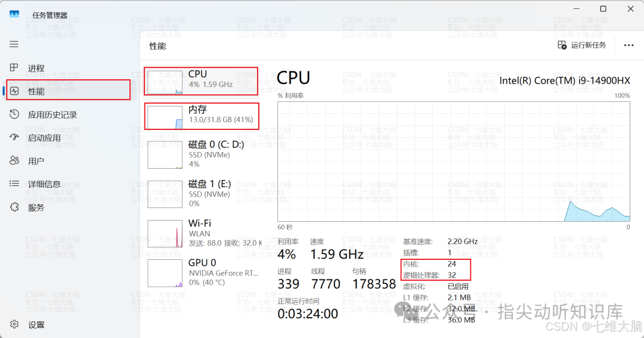Viewport: 644px width, 338px height.
Task: Open the Users (用户) icon
Action: coord(15,161)
